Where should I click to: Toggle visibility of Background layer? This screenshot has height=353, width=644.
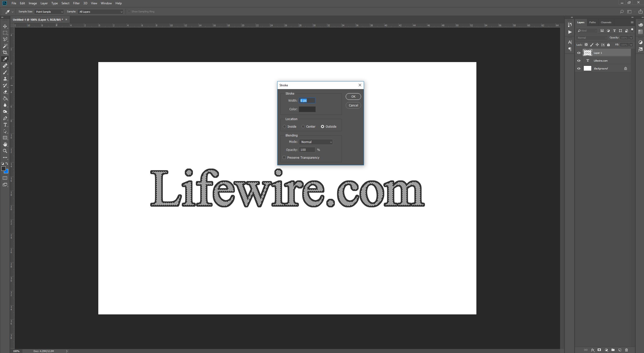tap(578, 68)
